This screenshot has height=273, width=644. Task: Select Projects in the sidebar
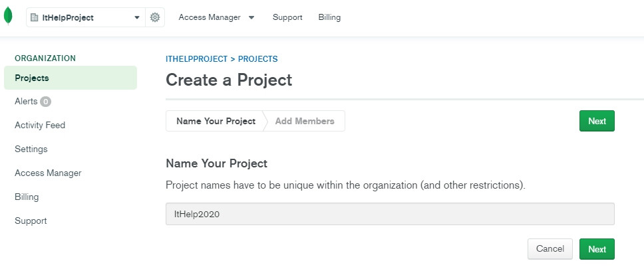32,78
